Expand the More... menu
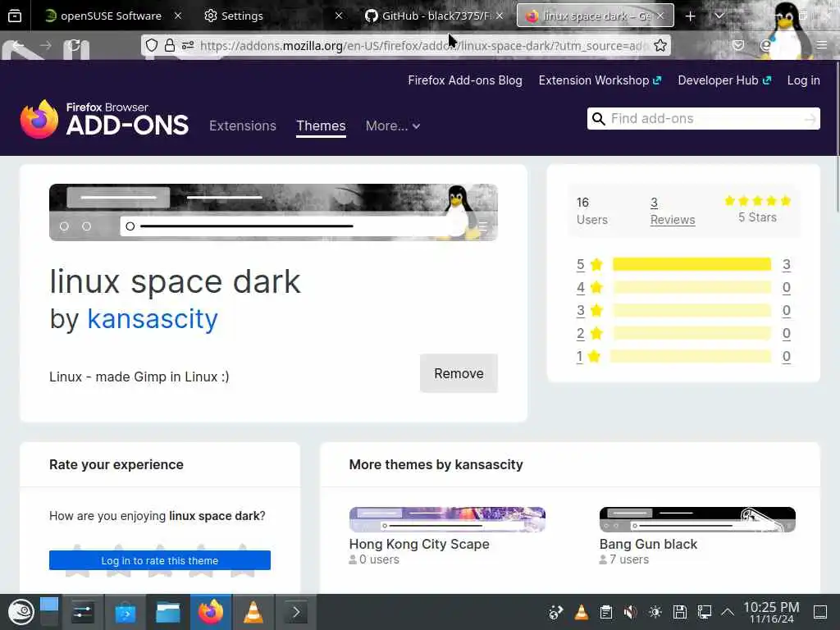 (393, 126)
